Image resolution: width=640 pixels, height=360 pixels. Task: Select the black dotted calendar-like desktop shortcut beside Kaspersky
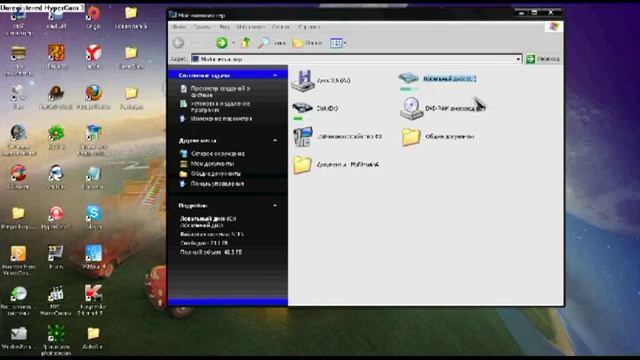(x=56, y=293)
